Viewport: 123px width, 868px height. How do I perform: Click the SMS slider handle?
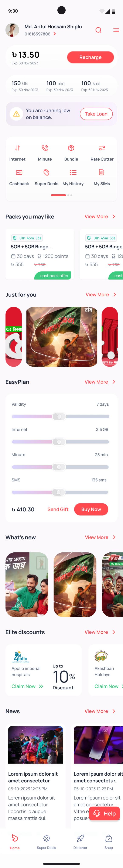(58, 492)
